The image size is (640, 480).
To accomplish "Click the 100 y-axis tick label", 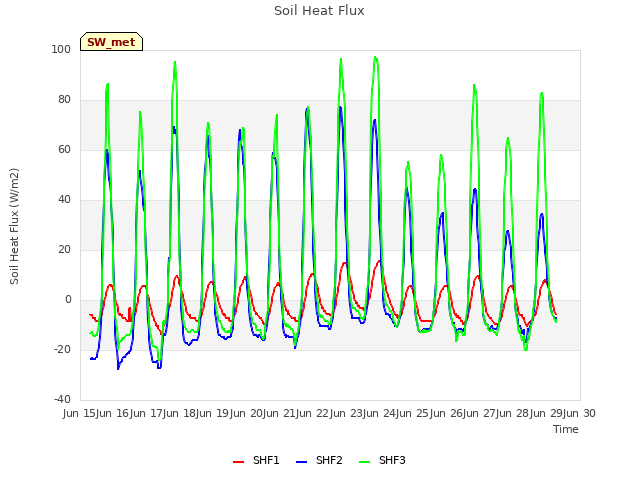I will pos(61,49).
